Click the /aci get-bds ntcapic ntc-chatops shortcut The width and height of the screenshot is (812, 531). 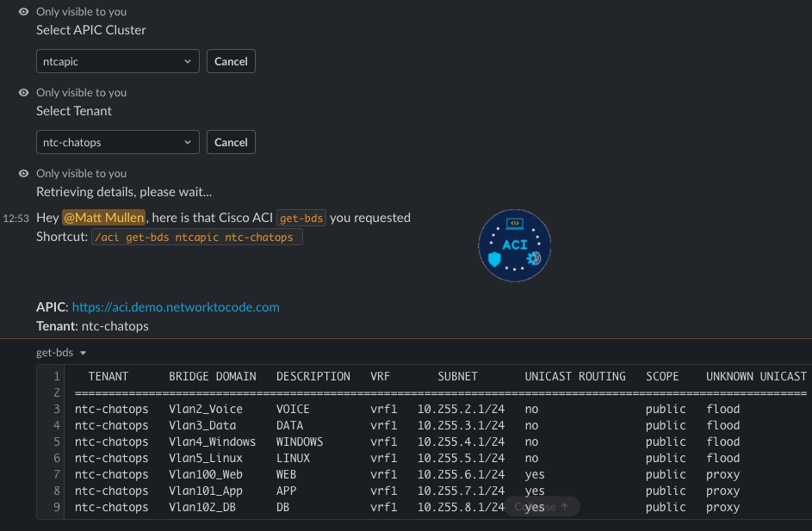[197, 237]
